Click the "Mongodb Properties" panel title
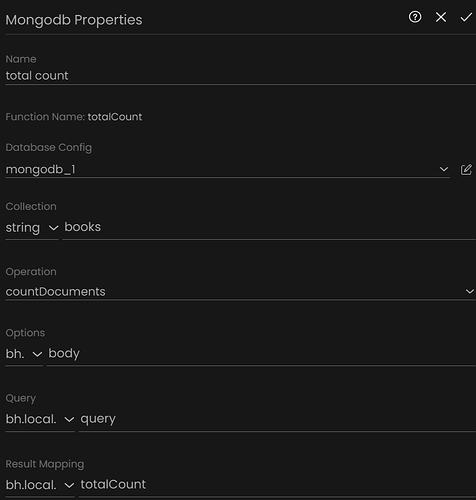The width and height of the screenshot is (476, 500). 74,20
